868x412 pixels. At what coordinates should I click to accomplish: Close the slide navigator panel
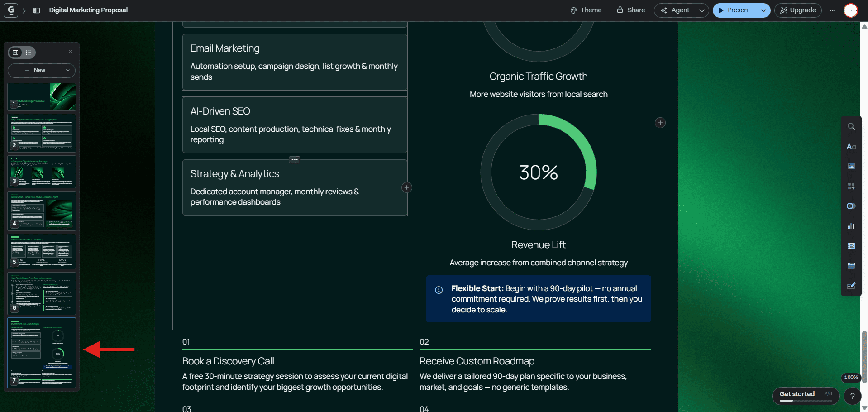tap(70, 52)
